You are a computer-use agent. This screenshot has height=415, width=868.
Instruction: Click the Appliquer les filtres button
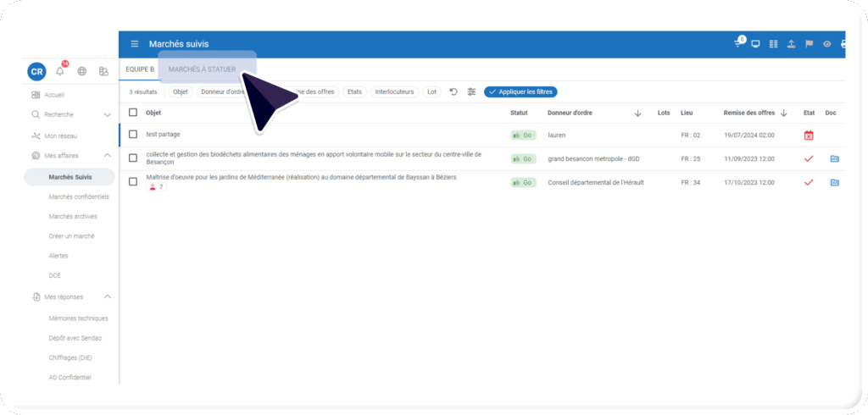[x=520, y=91]
